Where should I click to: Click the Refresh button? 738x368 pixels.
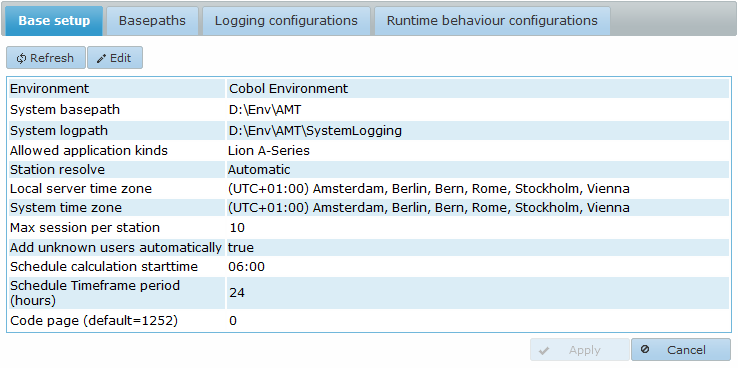pyautogui.click(x=46, y=58)
